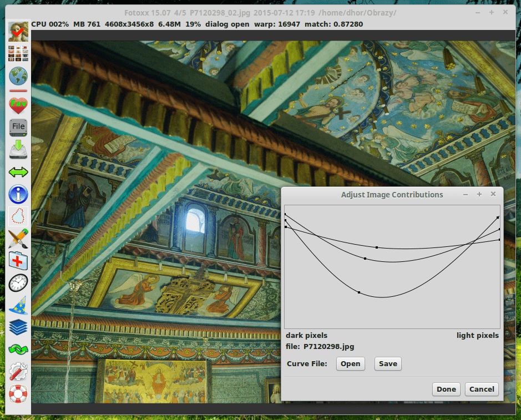The height and width of the screenshot is (420, 521).
Task: Open the select area dotted outline tool
Action: (18, 216)
